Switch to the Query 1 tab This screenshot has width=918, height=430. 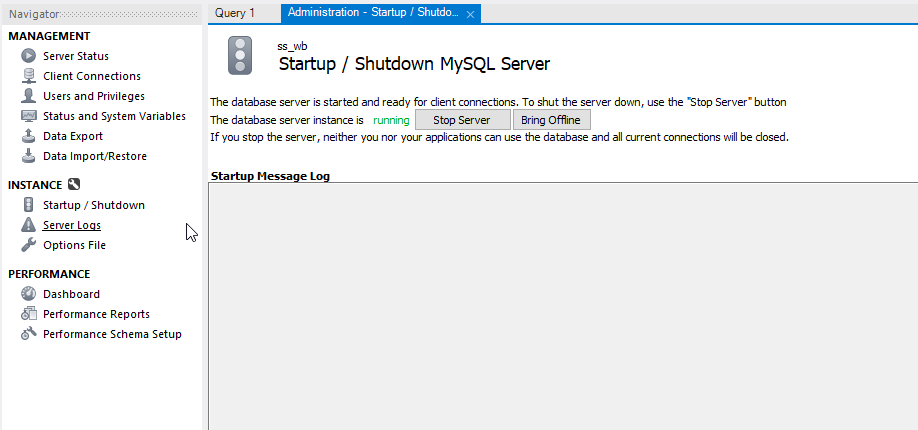[235, 13]
